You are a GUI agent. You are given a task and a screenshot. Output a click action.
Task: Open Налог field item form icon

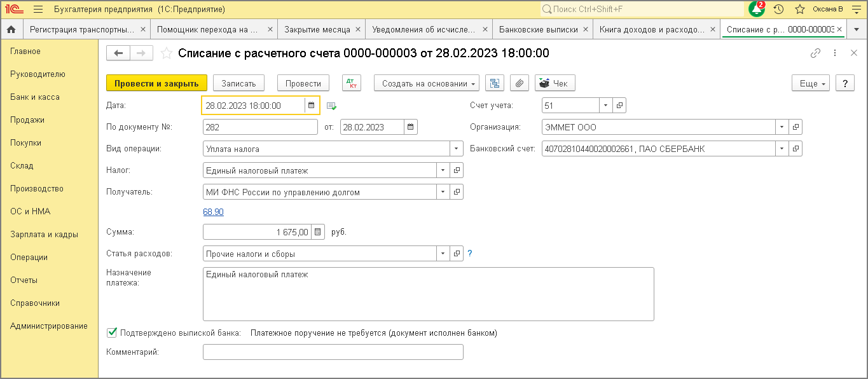coord(457,170)
